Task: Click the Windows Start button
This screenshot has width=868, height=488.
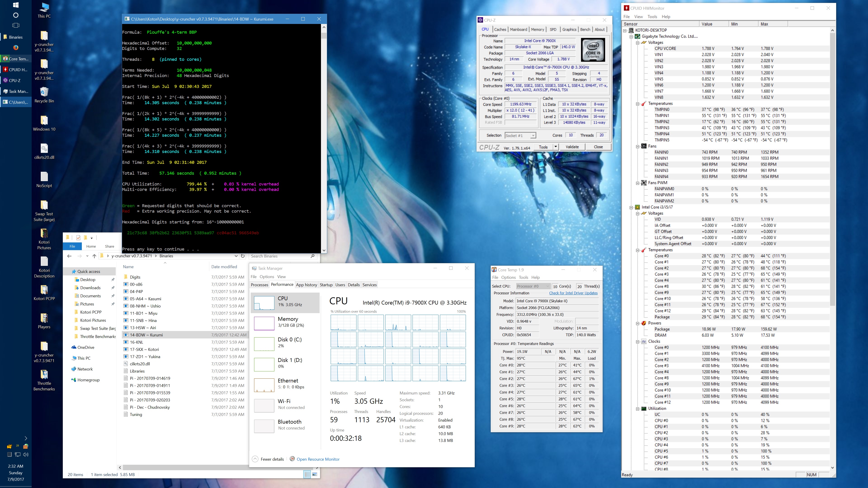Action: [x=16, y=5]
